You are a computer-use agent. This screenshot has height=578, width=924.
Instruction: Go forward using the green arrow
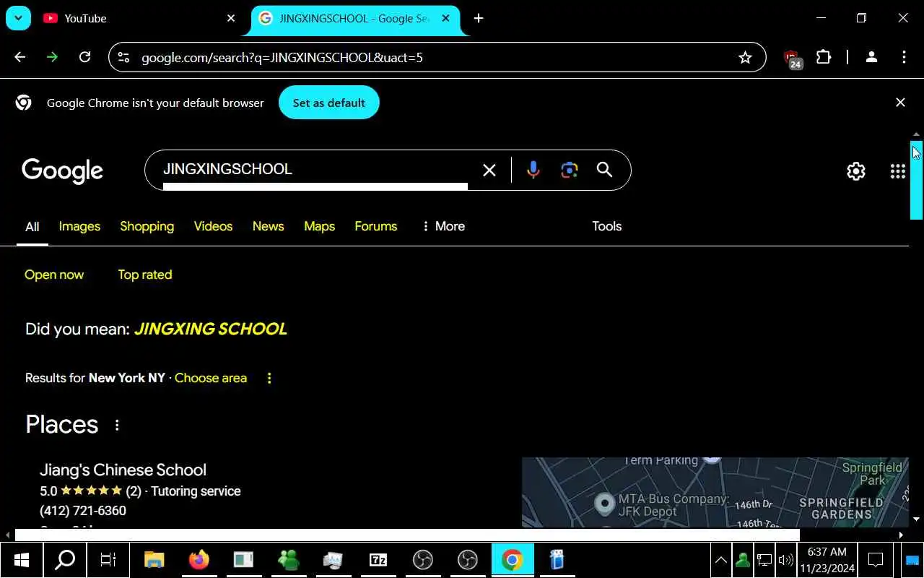click(x=52, y=57)
